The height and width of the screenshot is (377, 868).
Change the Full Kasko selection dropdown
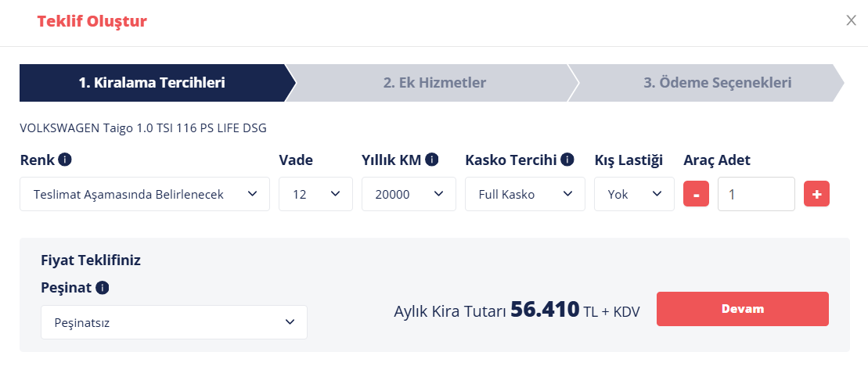(524, 194)
